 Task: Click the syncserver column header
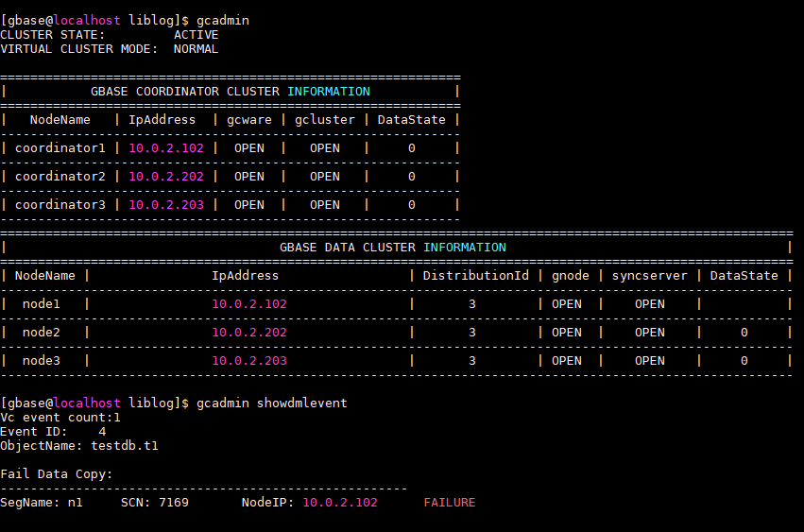pyautogui.click(x=650, y=276)
